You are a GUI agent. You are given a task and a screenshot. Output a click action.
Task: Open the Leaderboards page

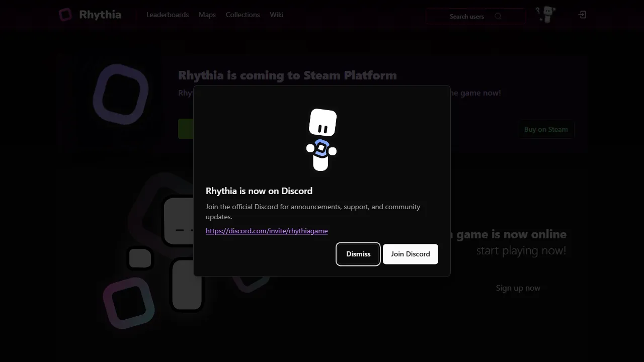coord(168,15)
